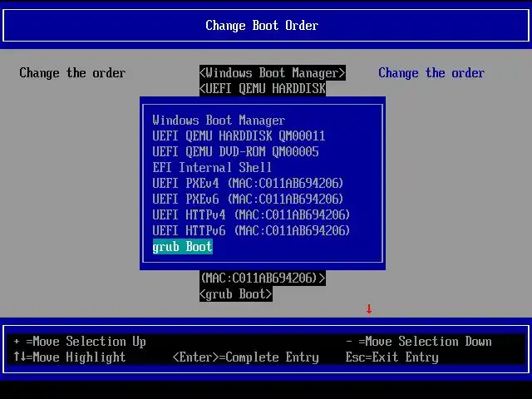Click 'Change Boot Order' title
The image size is (532, 399).
click(x=262, y=26)
